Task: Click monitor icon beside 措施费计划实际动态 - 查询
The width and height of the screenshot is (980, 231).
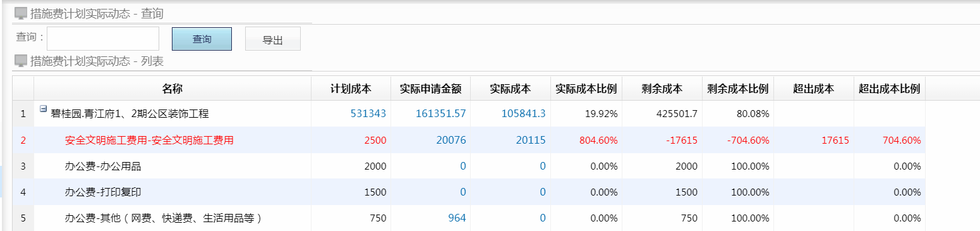Action: 21,13
